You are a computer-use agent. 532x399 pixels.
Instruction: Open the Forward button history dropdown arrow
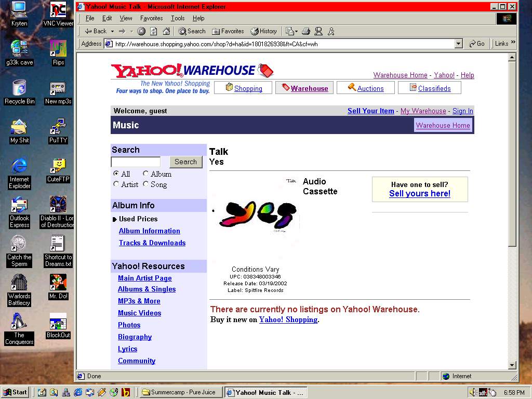coord(131,32)
